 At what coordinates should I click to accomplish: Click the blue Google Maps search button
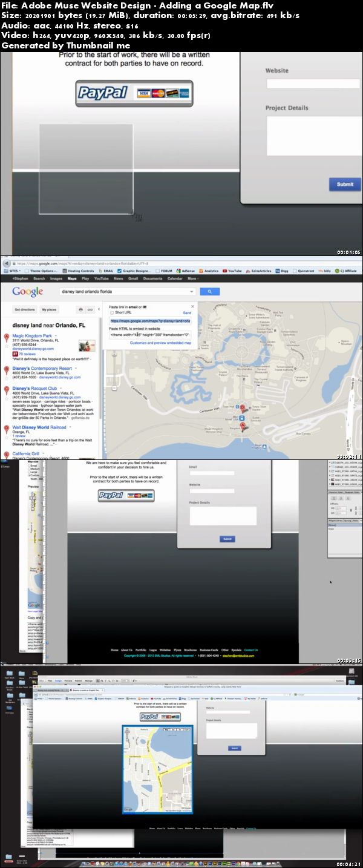(x=210, y=291)
